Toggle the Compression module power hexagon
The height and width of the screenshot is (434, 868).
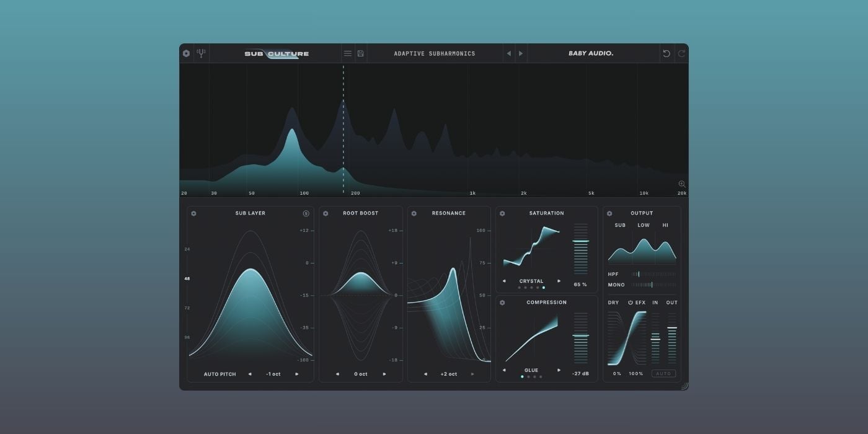coord(502,303)
